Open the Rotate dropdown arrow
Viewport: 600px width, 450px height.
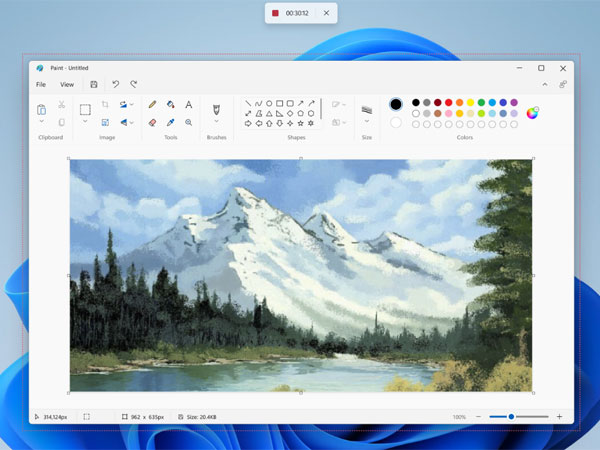[x=132, y=104]
